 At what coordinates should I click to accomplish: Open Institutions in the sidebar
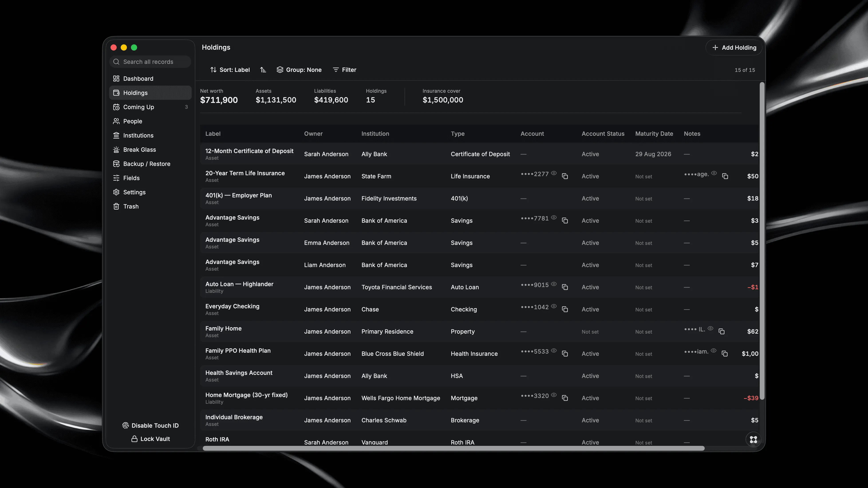(150, 135)
